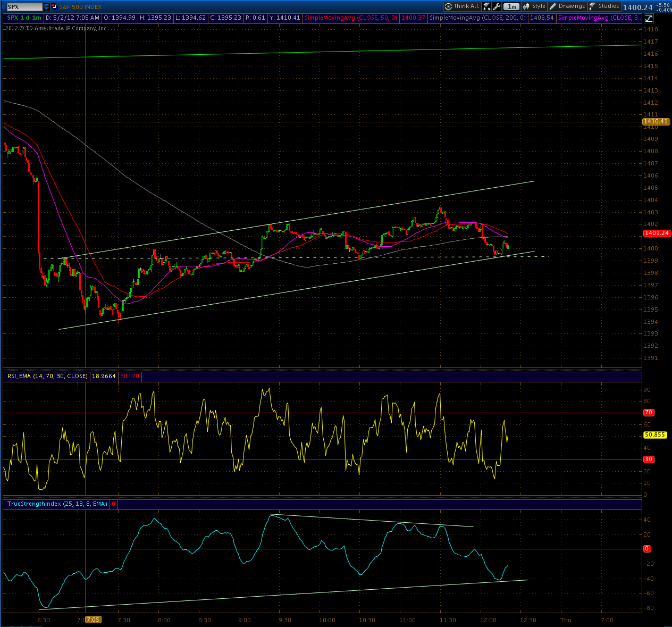
Task: Click the yellow 50.855 RSI axis marker
Action: coord(655,434)
